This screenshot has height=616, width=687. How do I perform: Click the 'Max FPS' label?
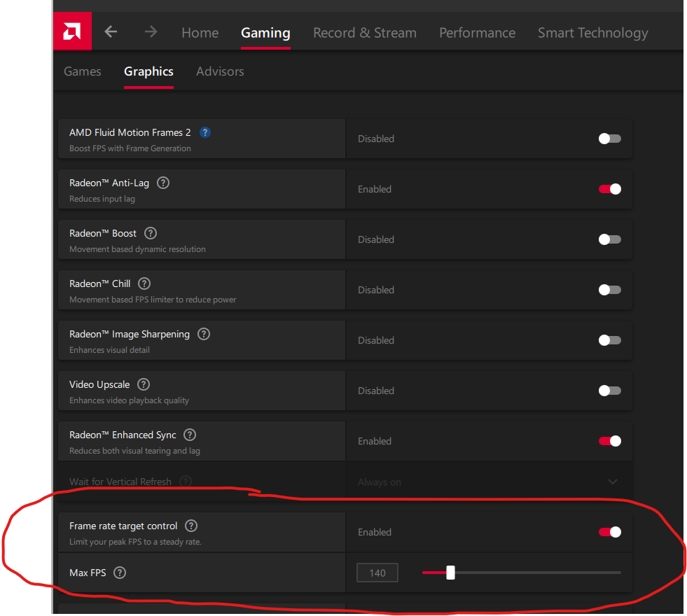click(x=88, y=573)
